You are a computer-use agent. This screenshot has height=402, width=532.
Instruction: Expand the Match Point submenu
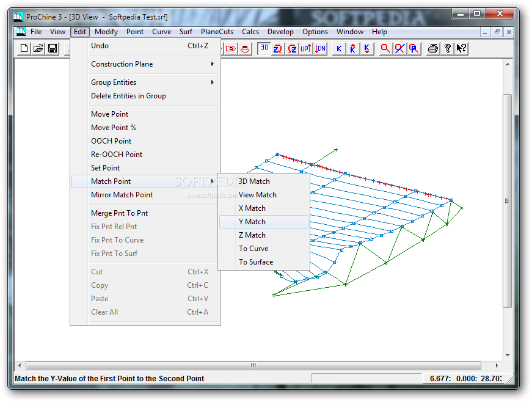[146, 181]
